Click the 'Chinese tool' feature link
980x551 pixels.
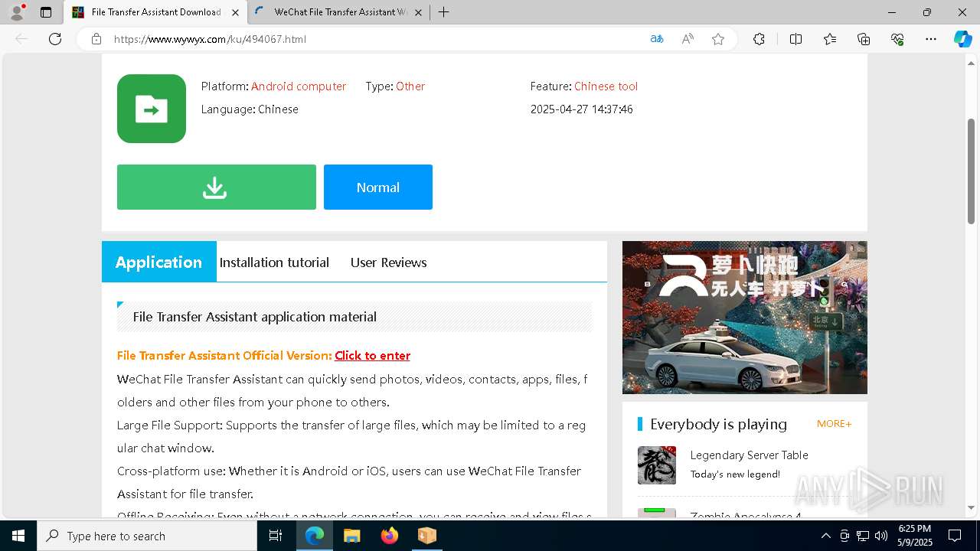point(606,86)
